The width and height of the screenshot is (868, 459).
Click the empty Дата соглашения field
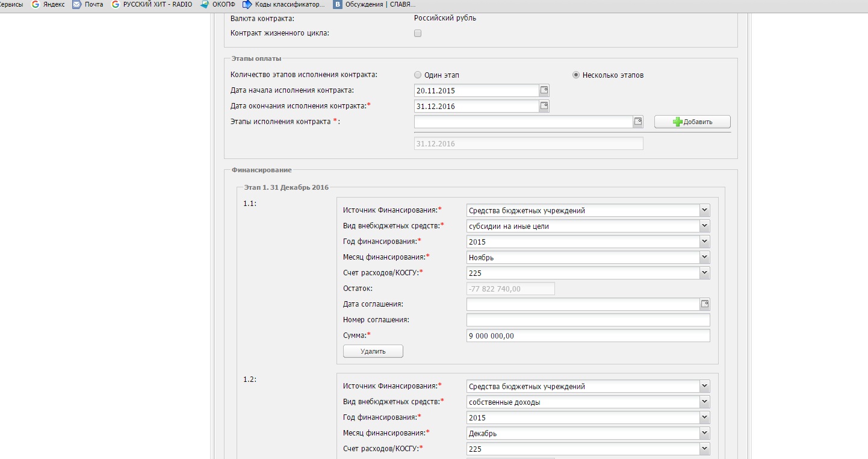pyautogui.click(x=583, y=304)
